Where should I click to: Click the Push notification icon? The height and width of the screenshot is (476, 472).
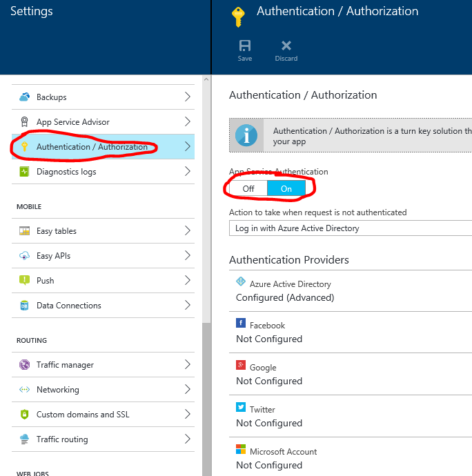point(25,281)
